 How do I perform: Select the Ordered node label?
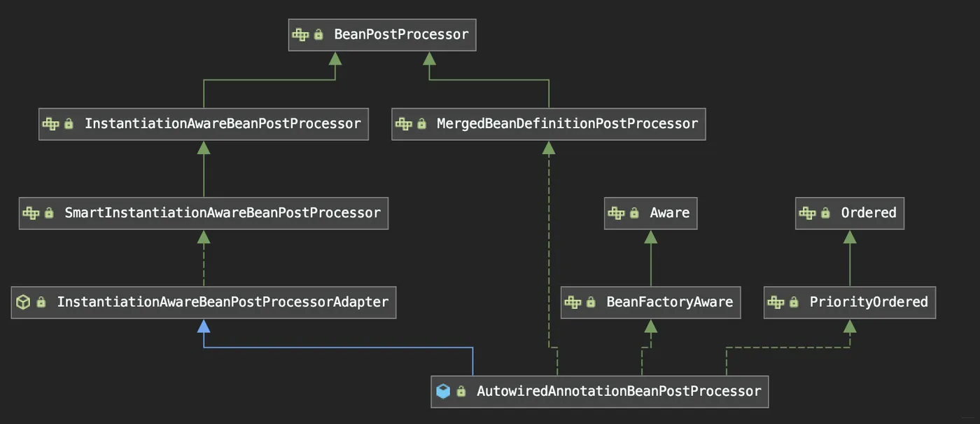pos(868,213)
